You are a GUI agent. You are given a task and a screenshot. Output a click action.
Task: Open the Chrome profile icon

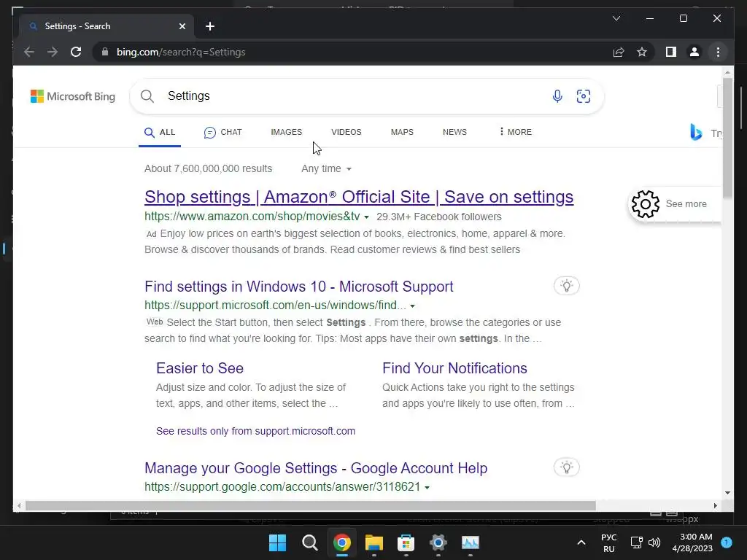coord(694,52)
